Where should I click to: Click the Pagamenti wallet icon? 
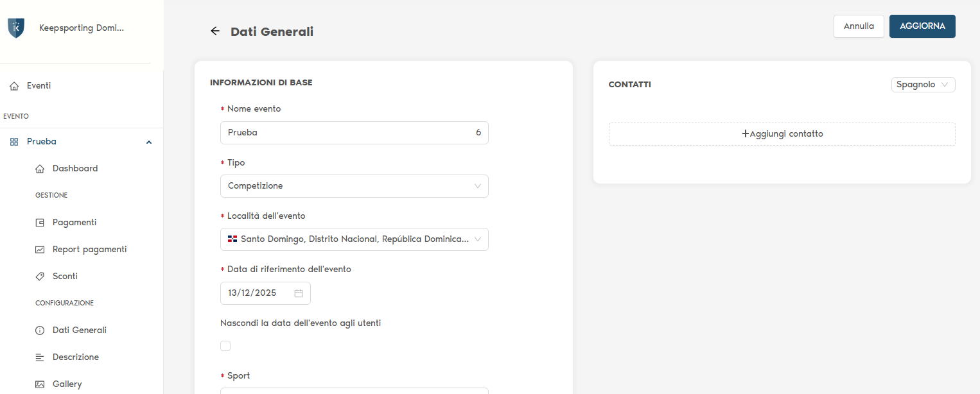(x=40, y=223)
